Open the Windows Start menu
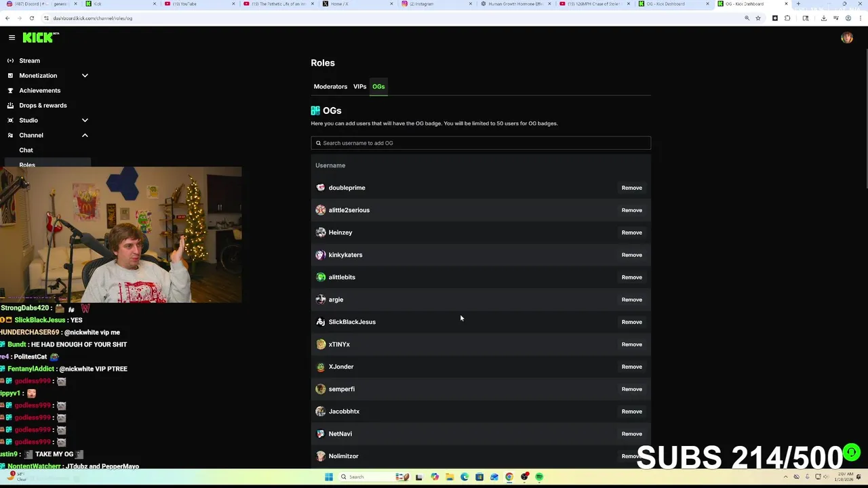The height and width of the screenshot is (488, 868). 329,477
